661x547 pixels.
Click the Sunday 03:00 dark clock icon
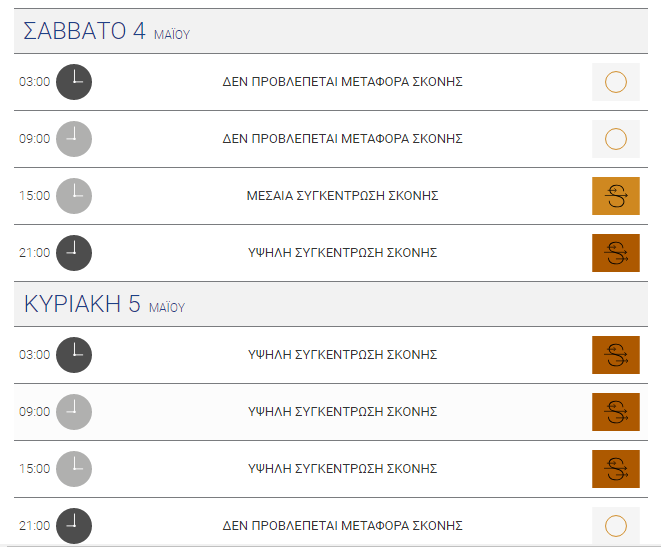(x=74, y=355)
